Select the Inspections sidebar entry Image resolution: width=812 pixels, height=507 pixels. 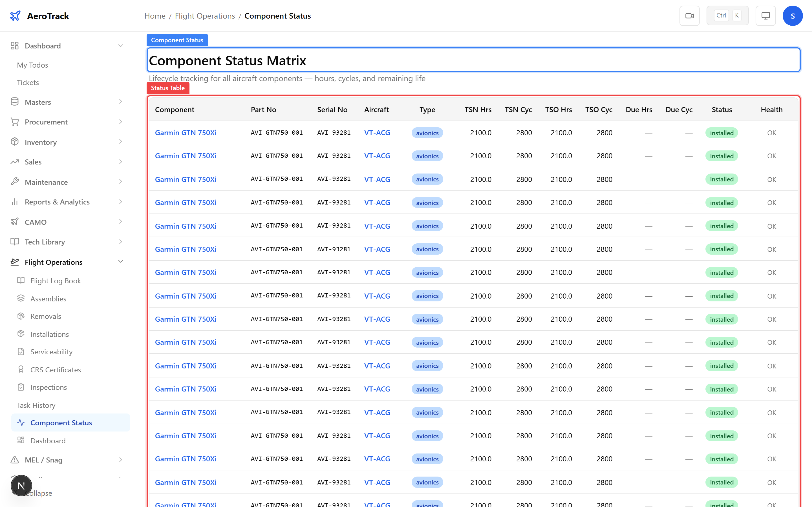(x=49, y=387)
